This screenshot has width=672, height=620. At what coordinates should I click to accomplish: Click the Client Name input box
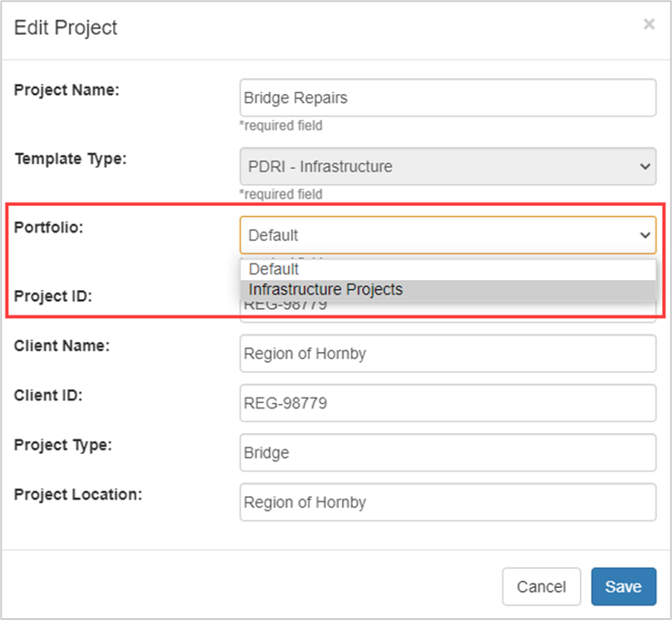point(447,354)
